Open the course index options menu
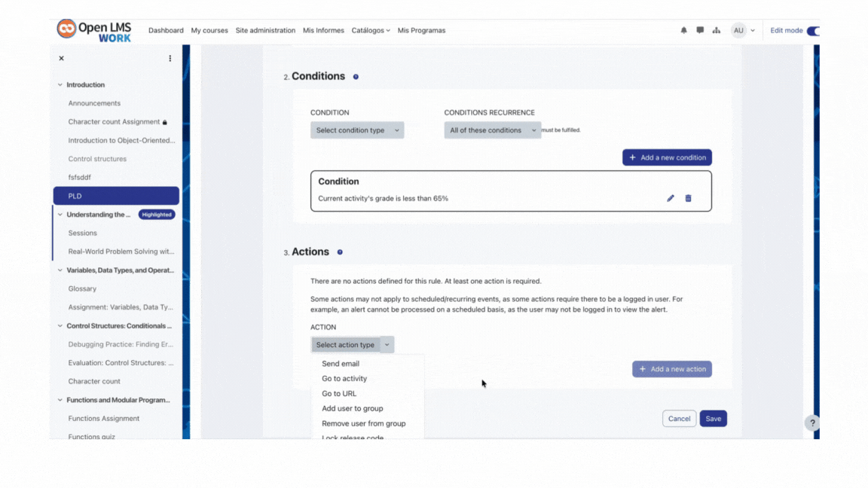868x488 pixels. coord(170,58)
